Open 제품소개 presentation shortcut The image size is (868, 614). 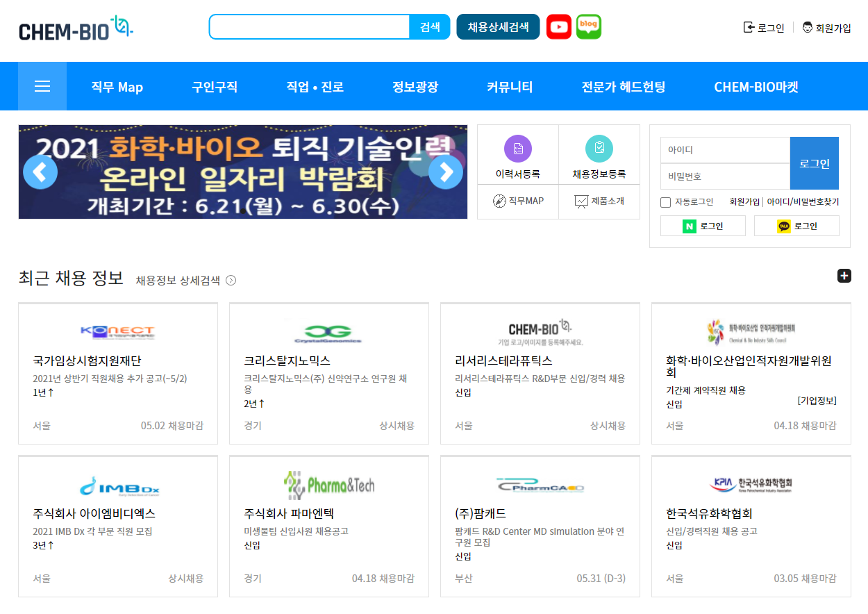point(599,201)
